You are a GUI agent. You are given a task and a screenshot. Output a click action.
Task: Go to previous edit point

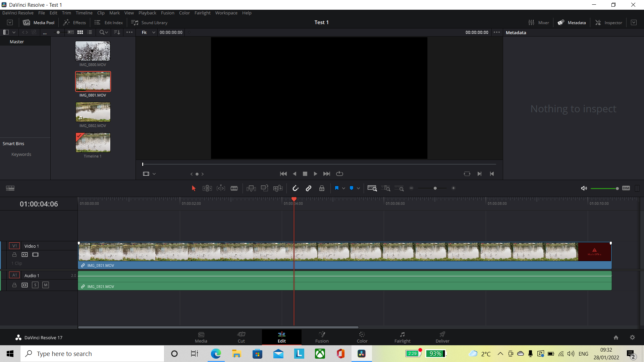click(x=492, y=174)
